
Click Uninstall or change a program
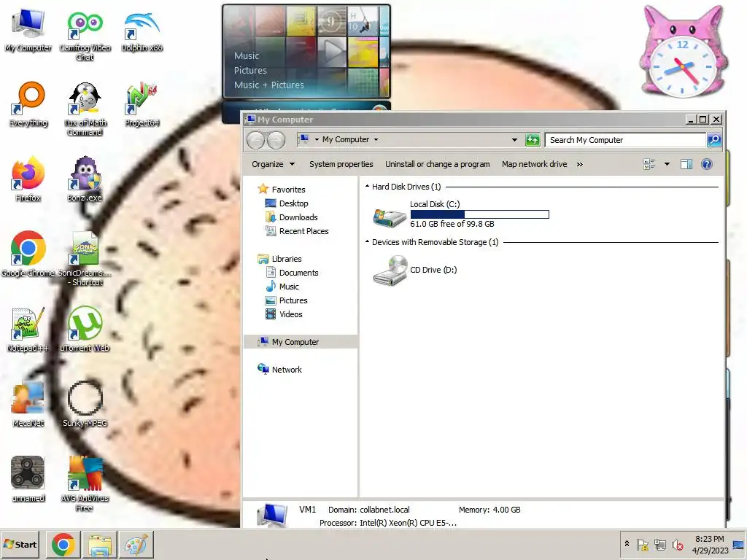(438, 164)
